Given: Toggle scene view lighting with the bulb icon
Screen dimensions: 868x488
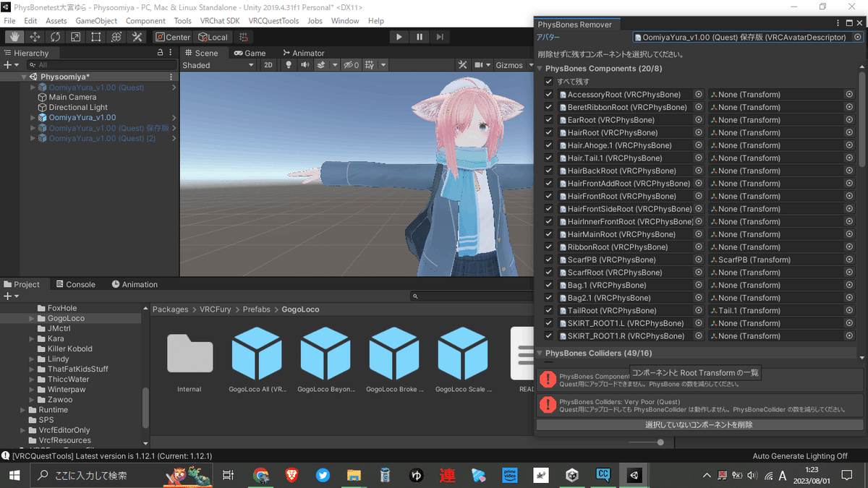Looking at the screenshot, I should click(288, 64).
